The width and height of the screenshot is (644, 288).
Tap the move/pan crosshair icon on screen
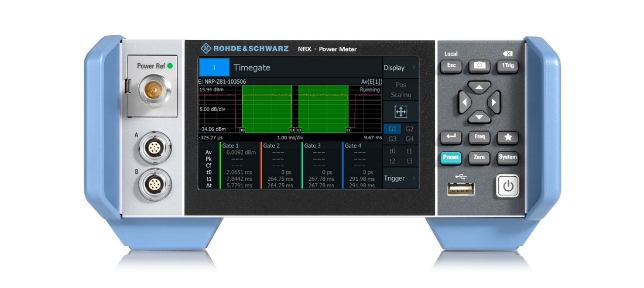(x=400, y=112)
